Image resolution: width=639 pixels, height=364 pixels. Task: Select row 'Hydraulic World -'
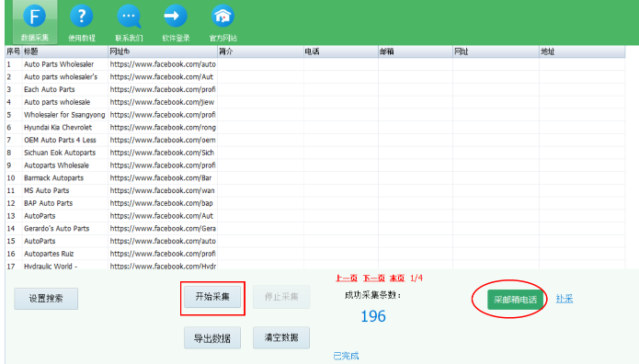tap(315, 265)
